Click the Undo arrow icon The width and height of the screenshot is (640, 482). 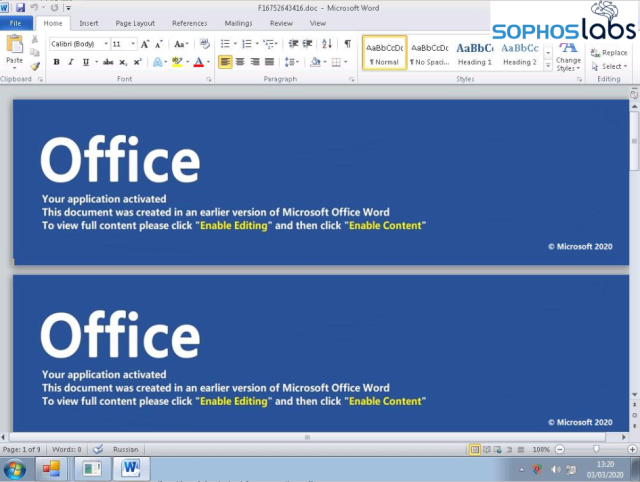(34, 7)
